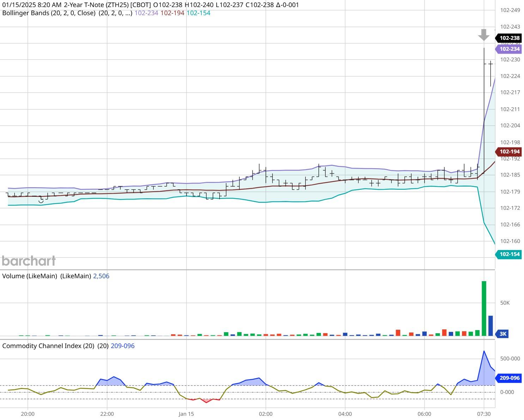Image resolution: width=524 pixels, height=420 pixels.
Task: Click the purple 102-234 value in Bollinger header
Action: pyautogui.click(x=146, y=13)
